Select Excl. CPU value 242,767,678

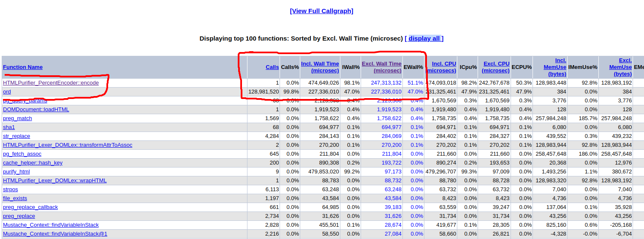[x=494, y=83]
